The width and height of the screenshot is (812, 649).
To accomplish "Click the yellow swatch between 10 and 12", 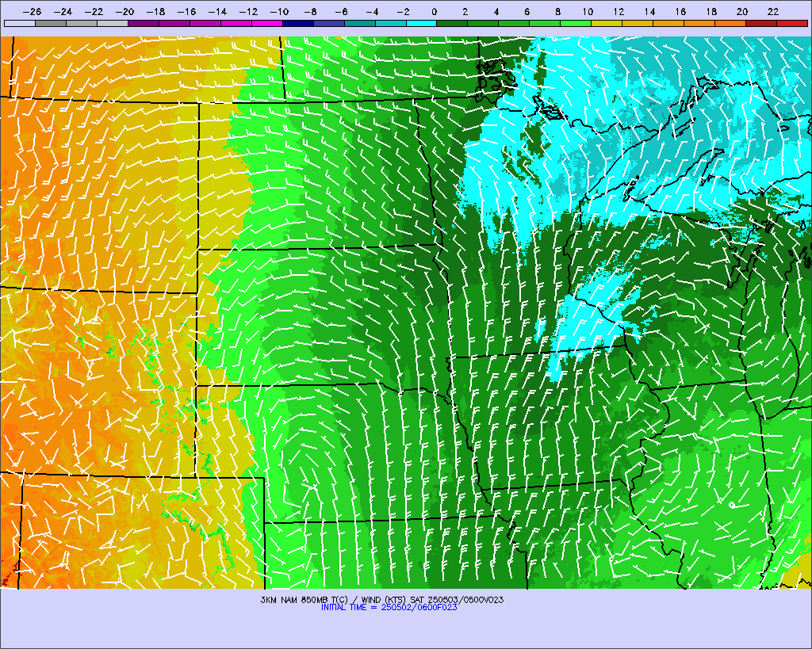I will 607,23.
